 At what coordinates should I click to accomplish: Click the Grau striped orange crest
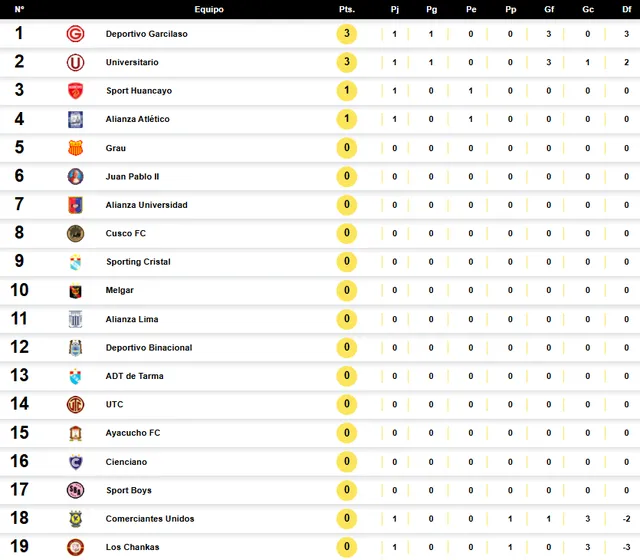tap(76, 148)
